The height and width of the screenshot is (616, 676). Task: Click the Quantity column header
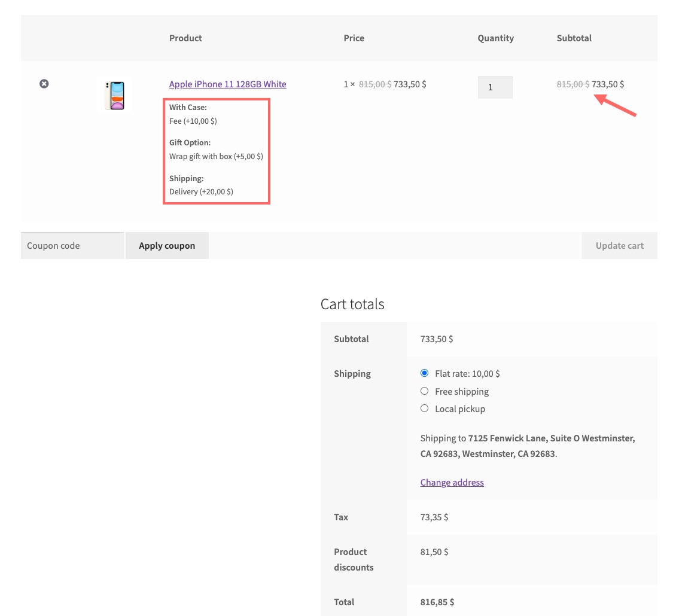(x=495, y=38)
